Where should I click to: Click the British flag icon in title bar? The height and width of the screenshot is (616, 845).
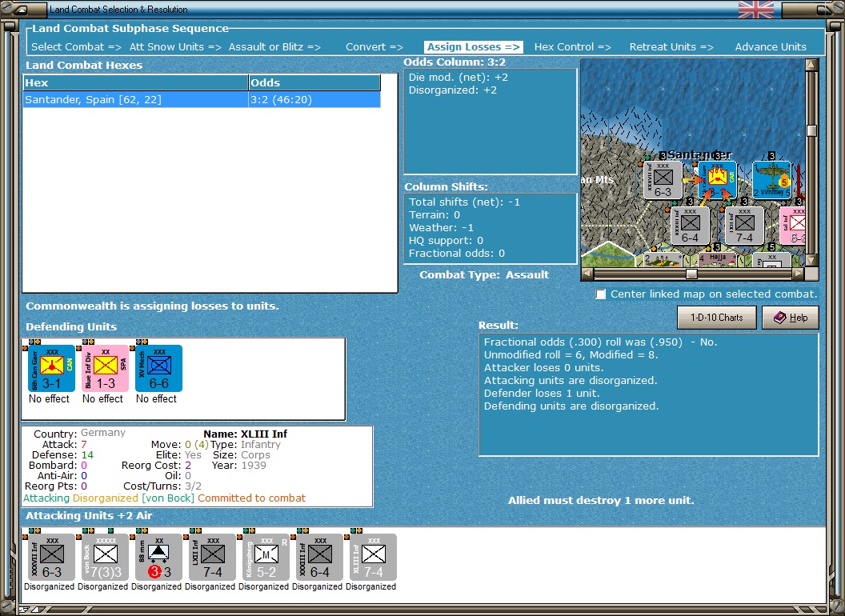click(x=755, y=10)
